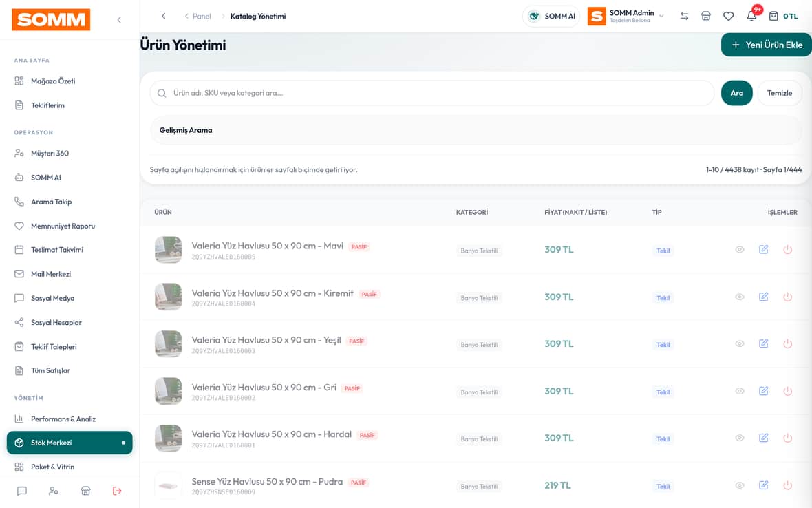Open the Valeria Gri product thumbnail
The height and width of the screenshot is (508, 812).
pyautogui.click(x=169, y=391)
